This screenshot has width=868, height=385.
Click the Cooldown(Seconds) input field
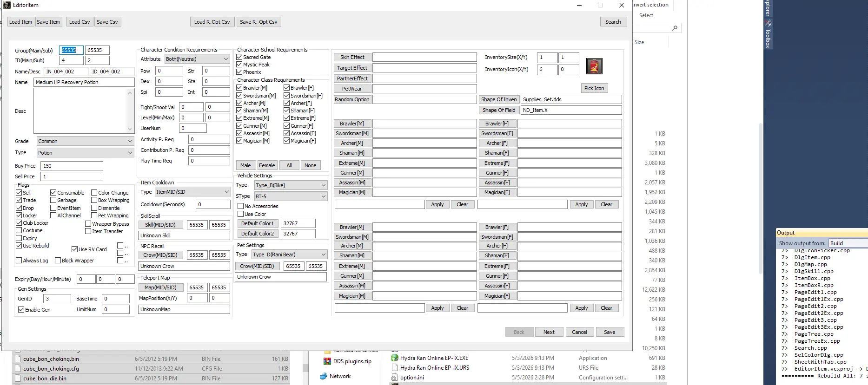tap(213, 204)
